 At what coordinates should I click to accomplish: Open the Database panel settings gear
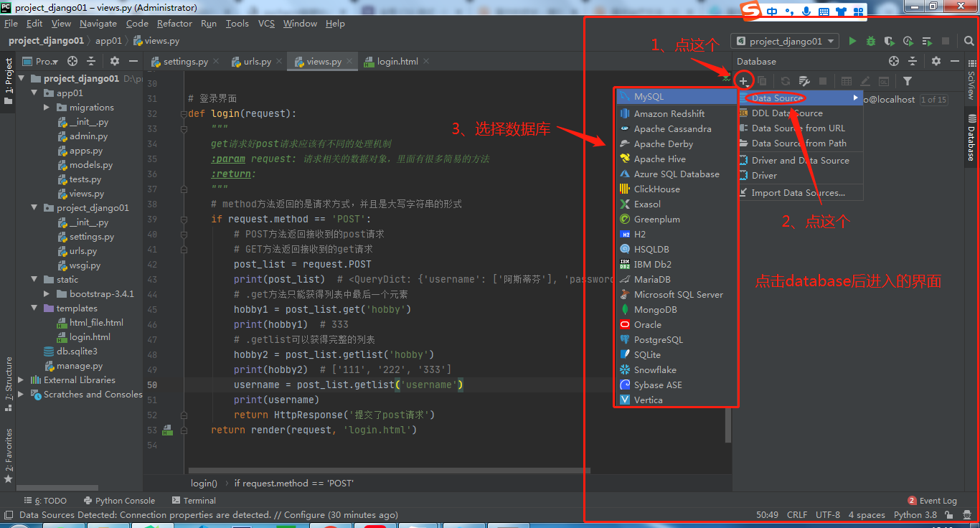[936, 62]
